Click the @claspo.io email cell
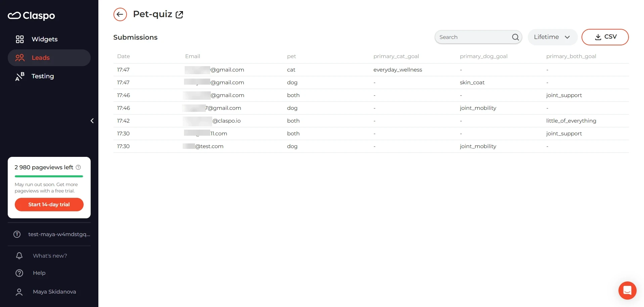Viewport: 644px width, 307px height. pyautogui.click(x=212, y=121)
